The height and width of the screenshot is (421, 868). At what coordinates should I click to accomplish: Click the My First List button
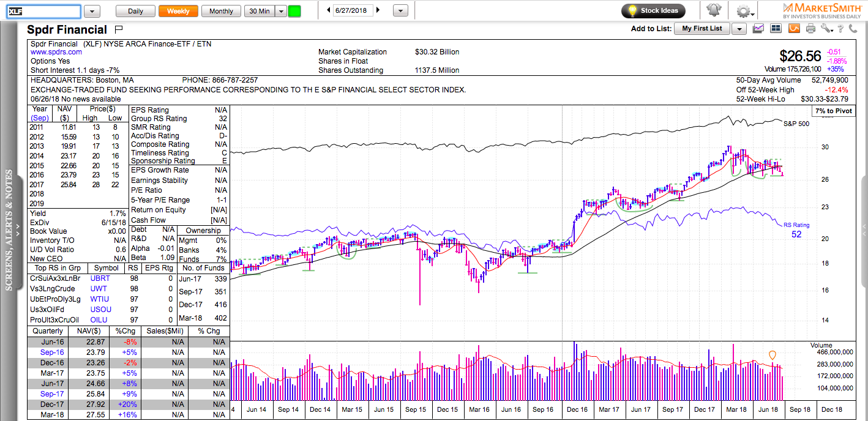[703, 29]
